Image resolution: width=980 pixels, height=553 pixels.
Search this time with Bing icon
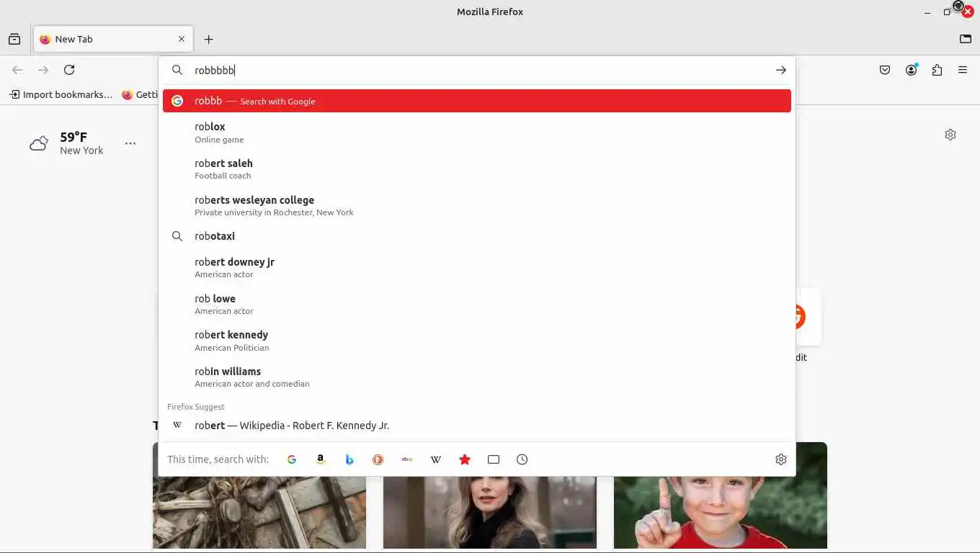point(349,459)
